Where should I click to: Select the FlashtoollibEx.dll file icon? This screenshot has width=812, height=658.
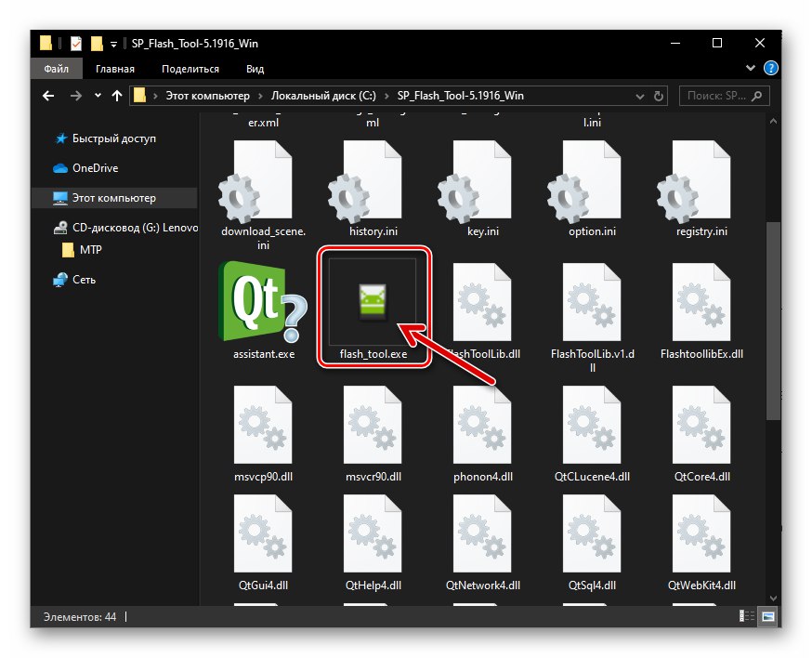702,302
